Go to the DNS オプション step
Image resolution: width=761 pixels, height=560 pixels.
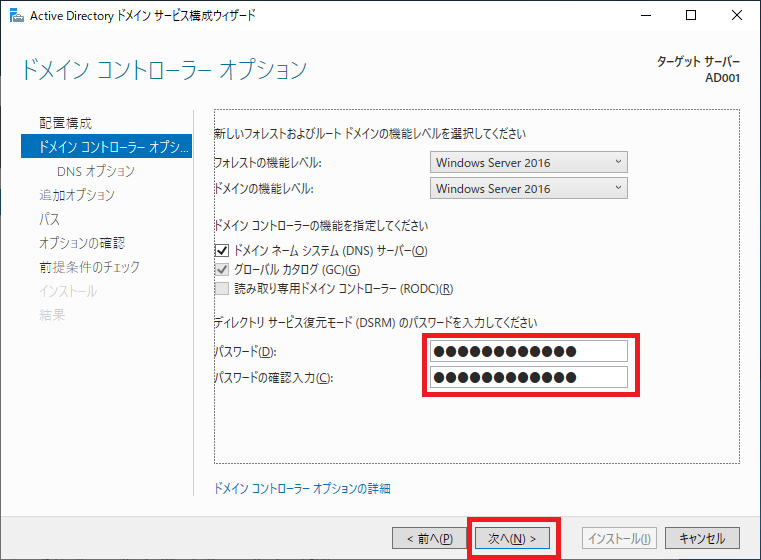pos(96,171)
